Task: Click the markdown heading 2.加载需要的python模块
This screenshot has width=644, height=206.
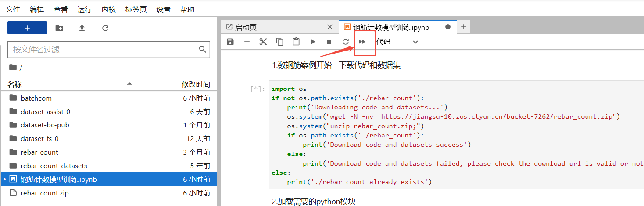Action: click(x=314, y=202)
